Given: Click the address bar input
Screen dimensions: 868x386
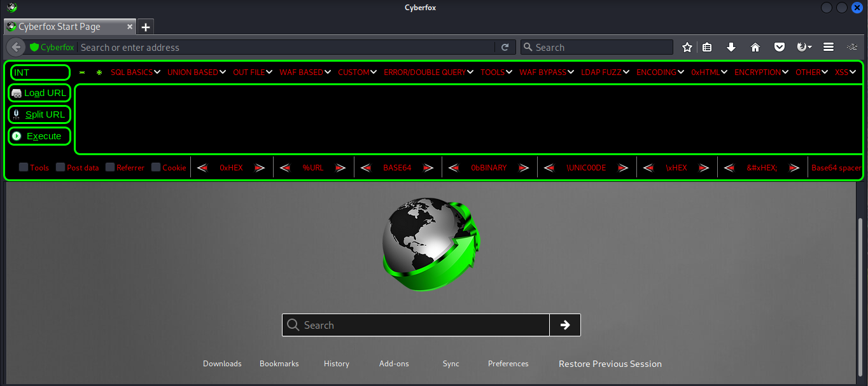Looking at the screenshot, I should [286, 47].
